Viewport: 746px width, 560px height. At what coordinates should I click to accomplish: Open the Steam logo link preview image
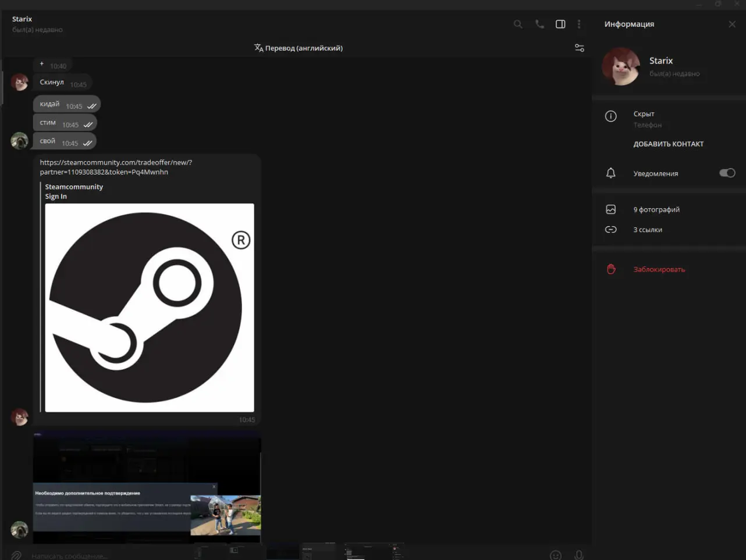coord(150,308)
